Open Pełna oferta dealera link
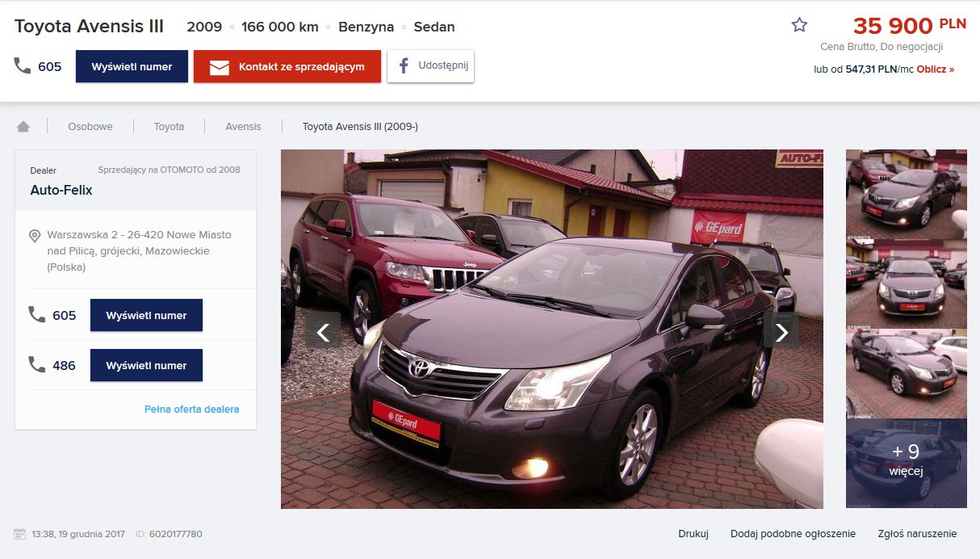The width and height of the screenshot is (980, 559). pos(192,410)
